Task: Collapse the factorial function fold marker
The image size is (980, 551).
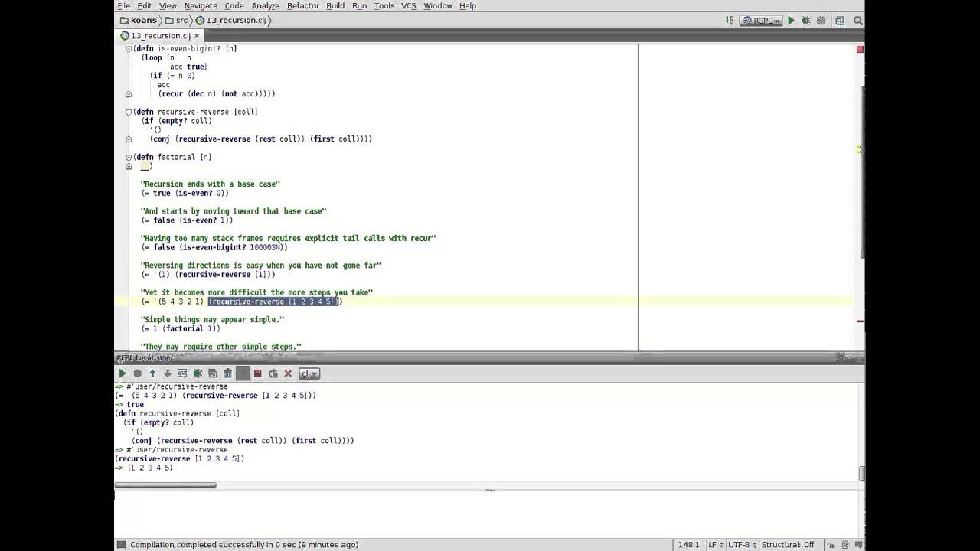Action: [129, 157]
